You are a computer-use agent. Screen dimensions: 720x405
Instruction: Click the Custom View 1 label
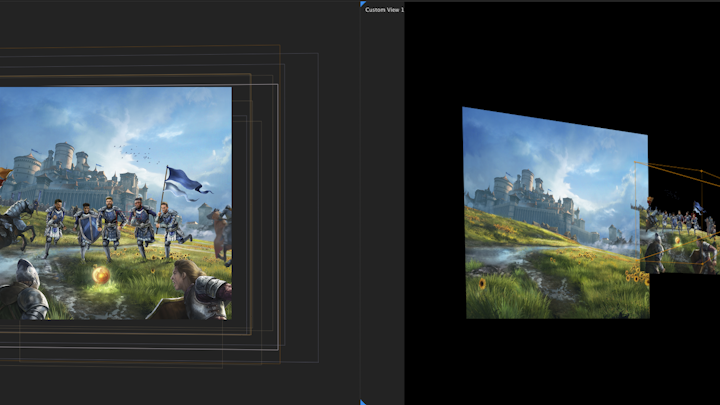point(384,9)
